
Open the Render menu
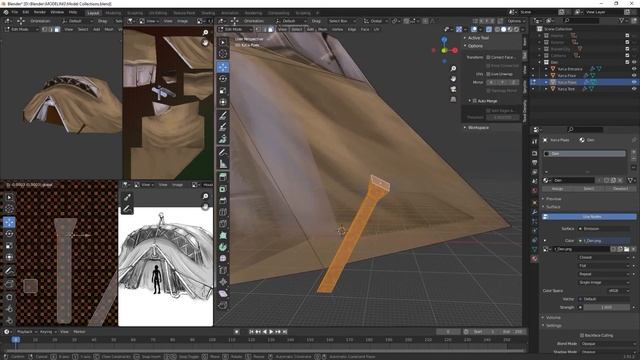coord(40,12)
